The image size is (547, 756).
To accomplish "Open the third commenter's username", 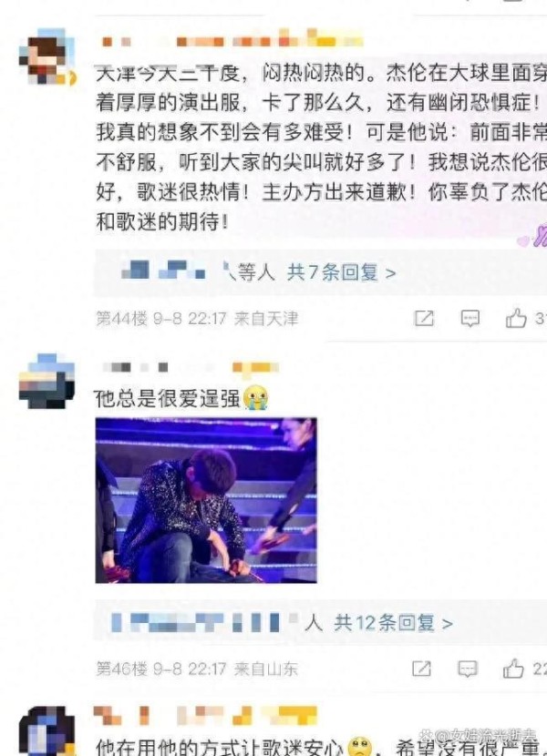I will click(206, 716).
